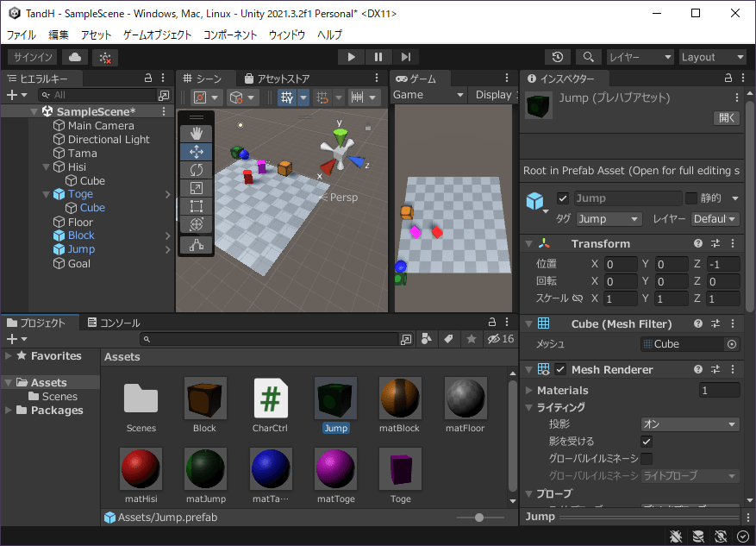The width and height of the screenshot is (756, 546).
Task: Select the matHisi red material thumbnail
Action: 141,468
